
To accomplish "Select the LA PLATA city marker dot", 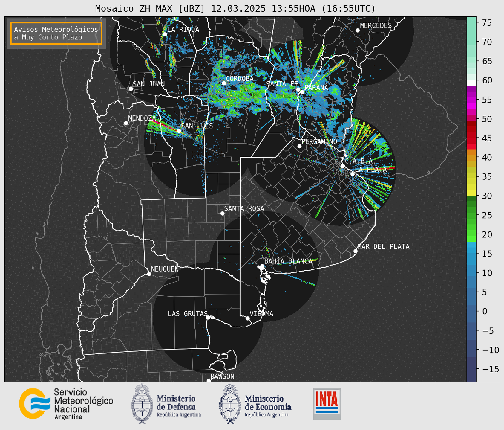I will [x=353, y=174].
